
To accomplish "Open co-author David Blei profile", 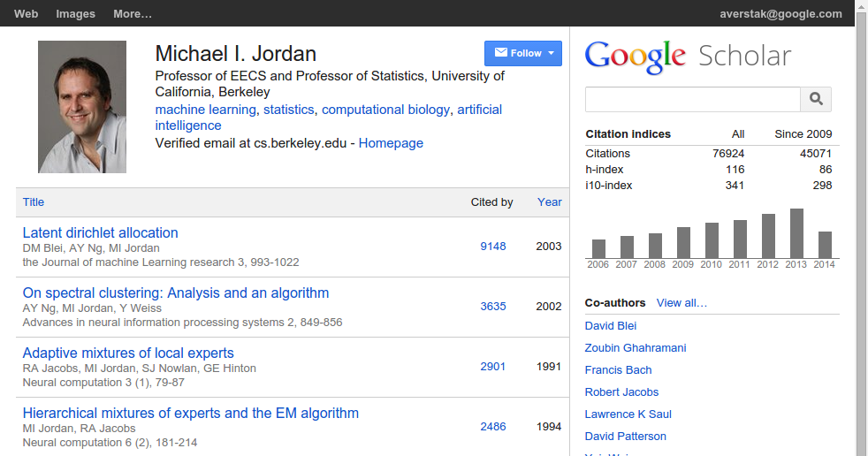I will click(x=611, y=326).
